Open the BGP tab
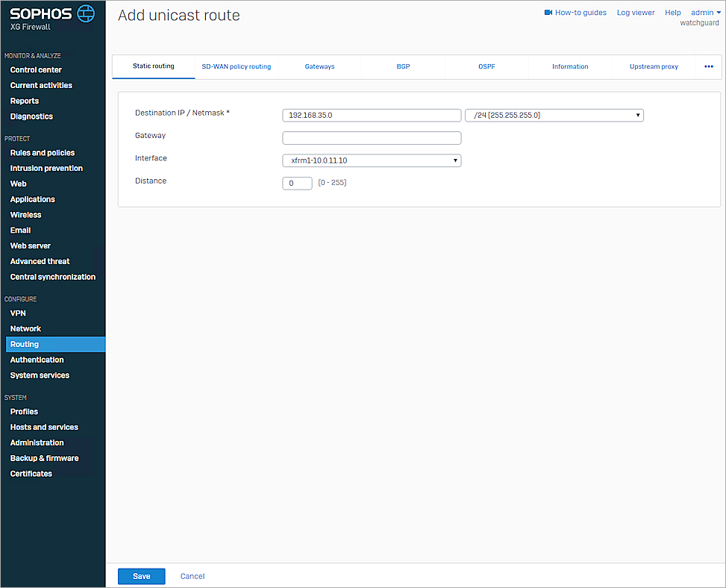Screen dimensions: 726x588 pos(403,66)
